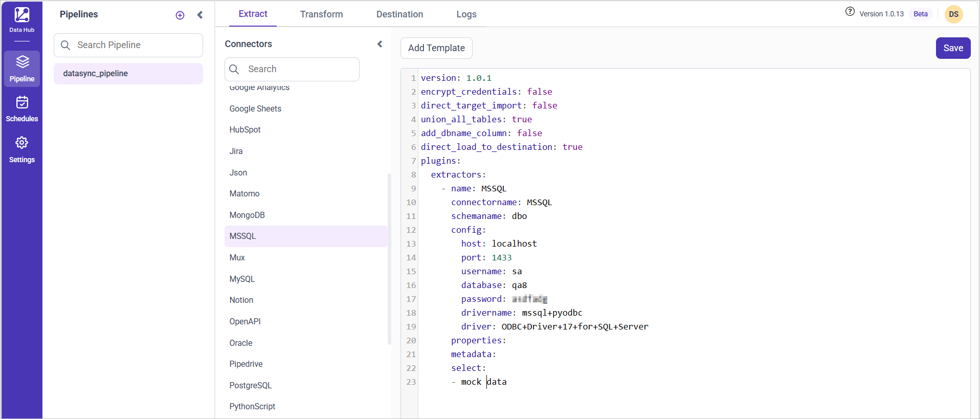Select the datasync_pipeline entry
Image resolution: width=980 pixels, height=419 pixels.
pos(128,74)
